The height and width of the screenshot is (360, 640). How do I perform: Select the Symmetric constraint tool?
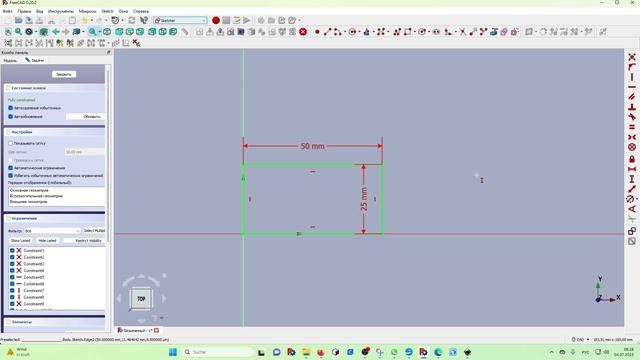pos(632,137)
